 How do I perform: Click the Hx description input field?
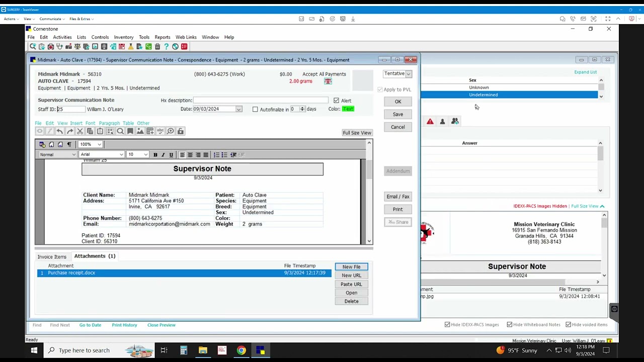(261, 101)
